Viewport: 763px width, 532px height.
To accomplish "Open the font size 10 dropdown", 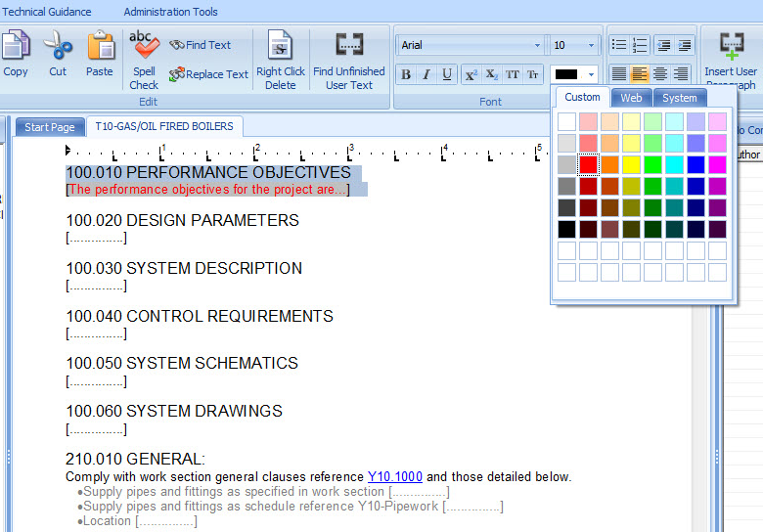I will 591,45.
